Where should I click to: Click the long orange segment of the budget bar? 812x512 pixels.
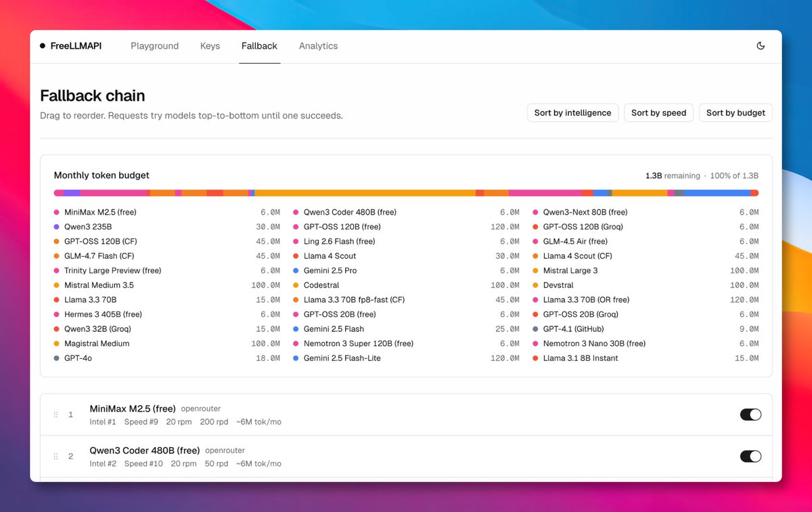point(365,193)
